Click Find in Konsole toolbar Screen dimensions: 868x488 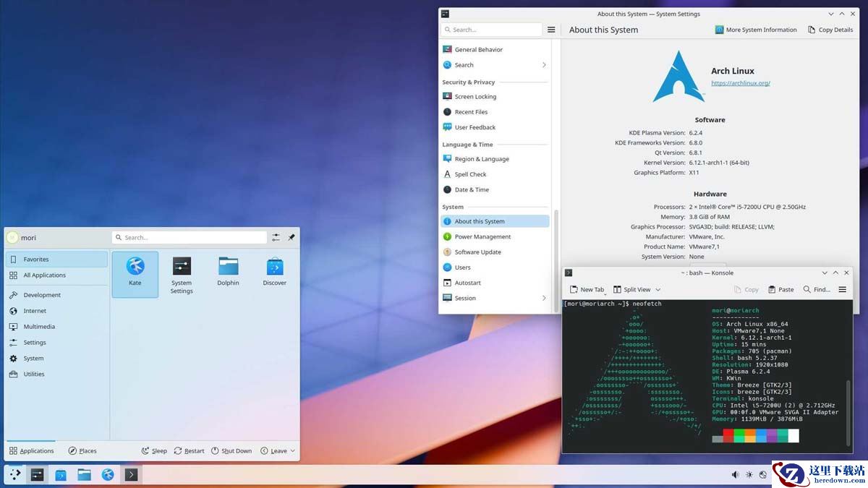[816, 289]
